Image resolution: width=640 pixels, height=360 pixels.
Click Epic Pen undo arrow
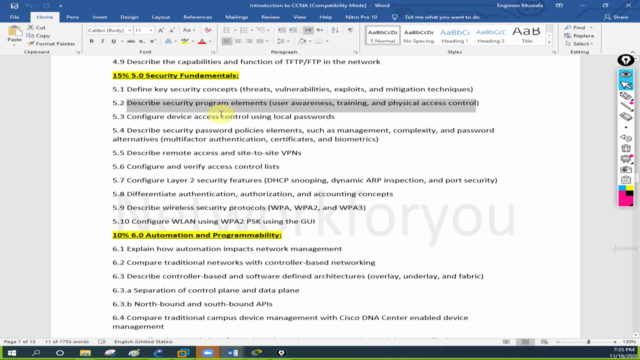point(626,138)
